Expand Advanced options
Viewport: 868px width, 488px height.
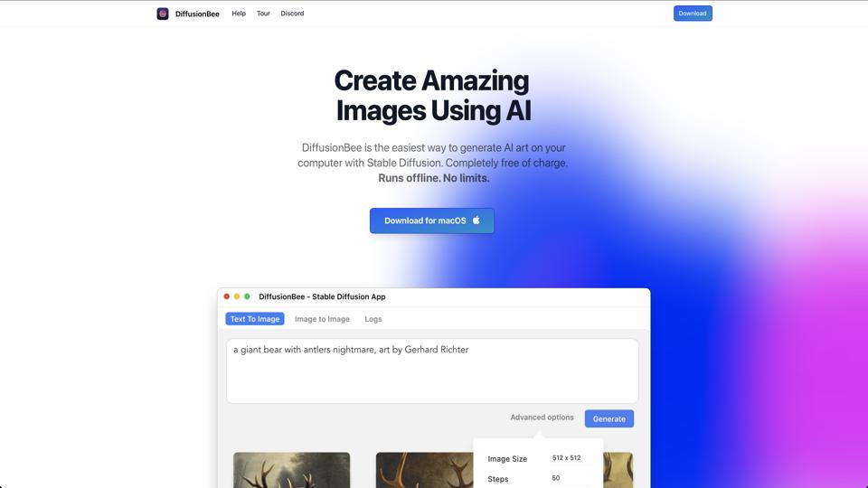[542, 418]
